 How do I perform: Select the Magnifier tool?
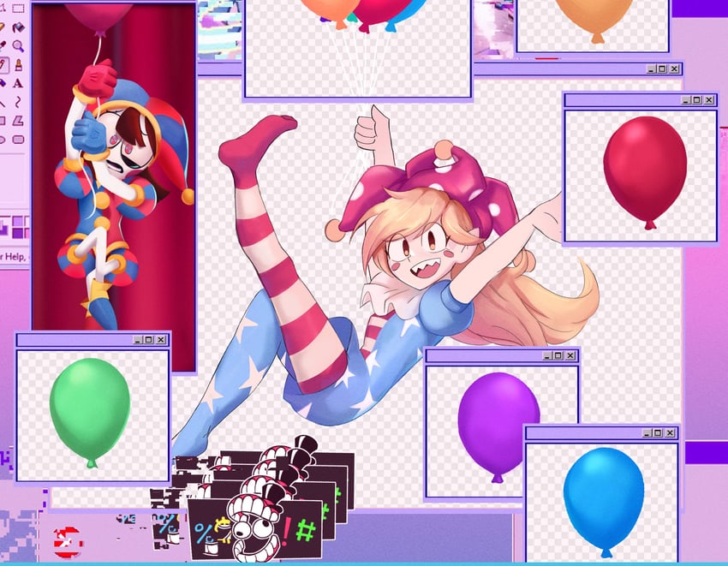click(x=19, y=46)
